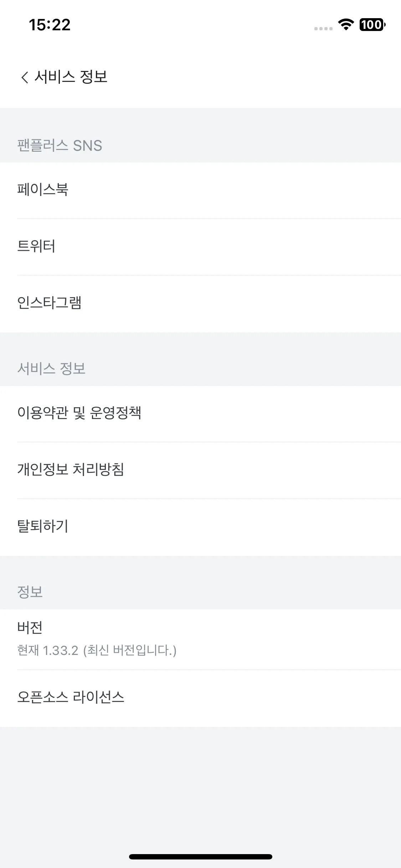The image size is (401, 868).
Task: Tap the 버전 row label
Action: click(x=30, y=627)
